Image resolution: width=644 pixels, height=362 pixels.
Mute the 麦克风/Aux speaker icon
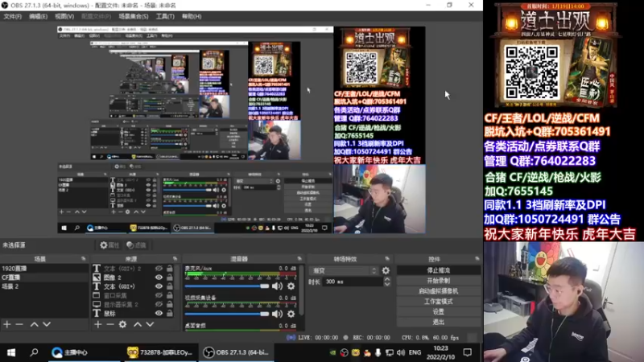(277, 286)
